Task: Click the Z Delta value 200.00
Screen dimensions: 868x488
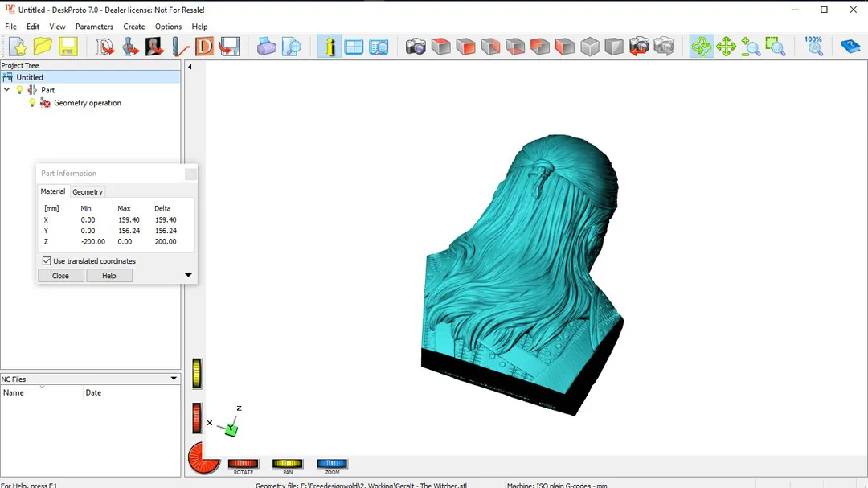Action: pos(166,241)
